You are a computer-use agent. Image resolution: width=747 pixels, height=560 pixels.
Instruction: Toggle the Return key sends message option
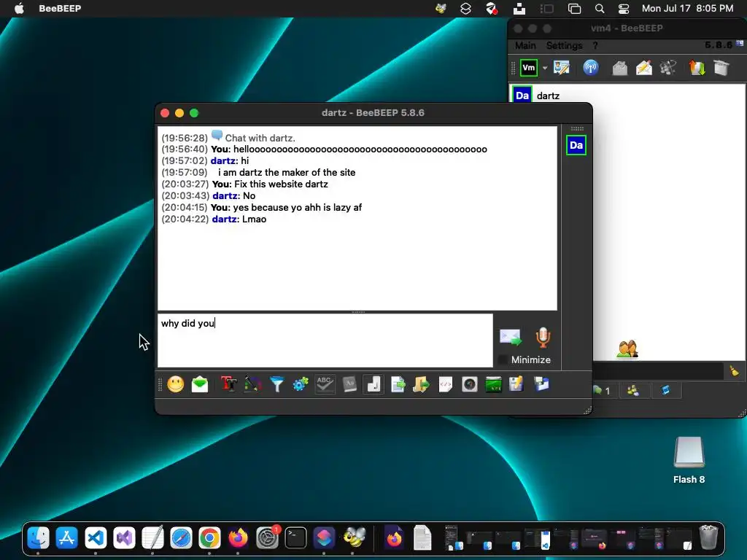(x=373, y=384)
